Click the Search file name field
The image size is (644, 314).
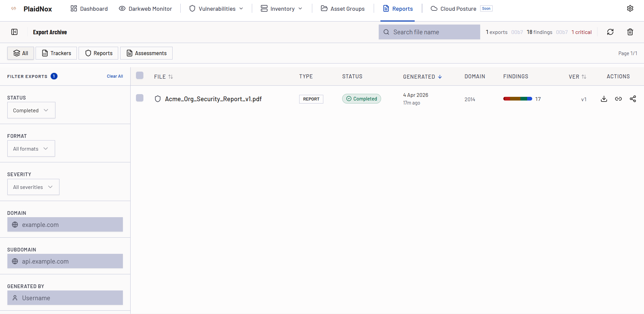[x=429, y=32]
